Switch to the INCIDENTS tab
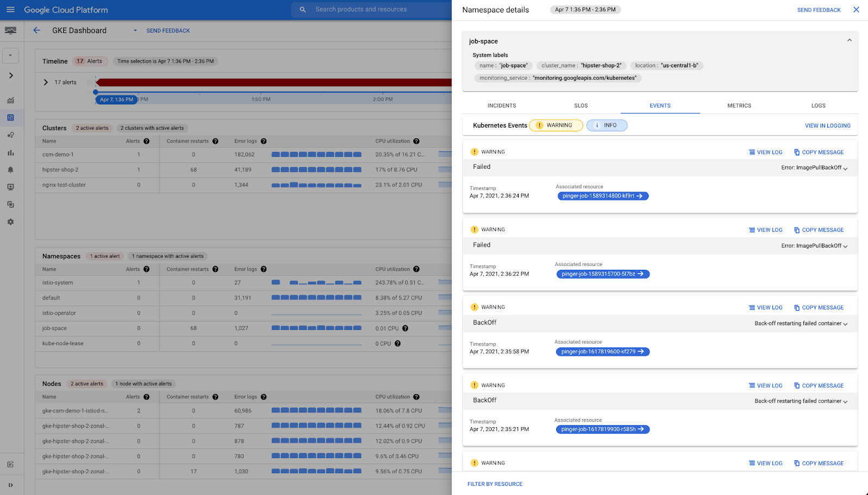Viewport: 868px width, 495px height. coord(502,106)
